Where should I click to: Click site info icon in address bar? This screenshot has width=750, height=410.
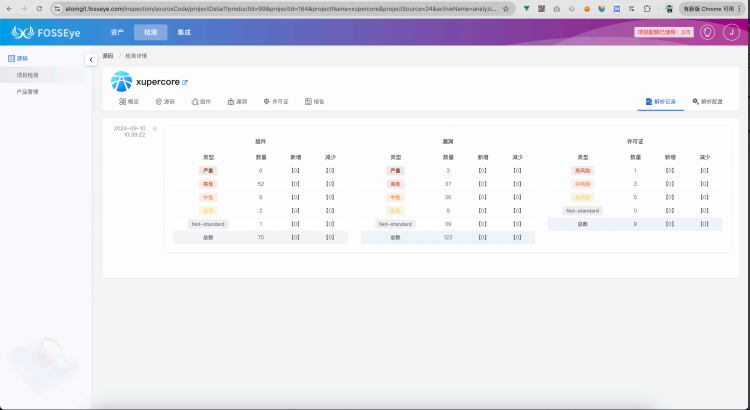tap(57, 9)
